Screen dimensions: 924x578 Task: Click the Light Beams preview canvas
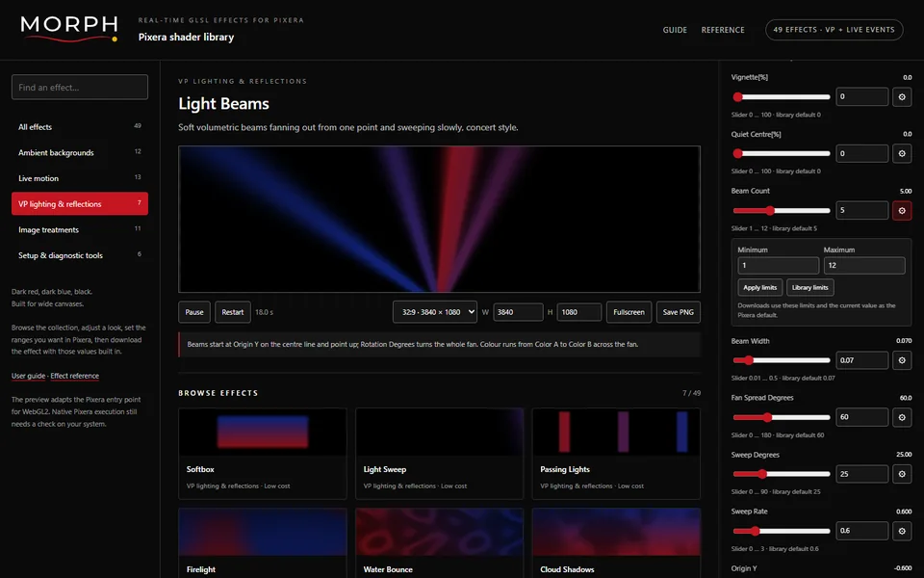[x=439, y=220]
